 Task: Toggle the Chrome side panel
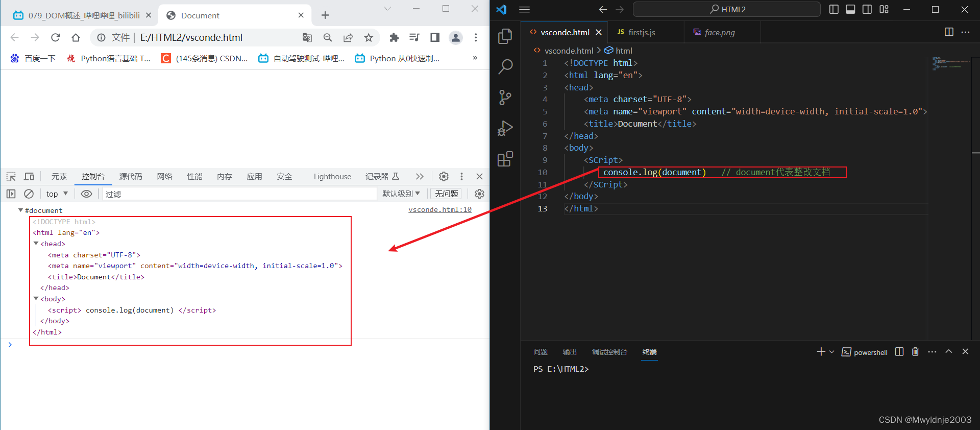coord(435,37)
